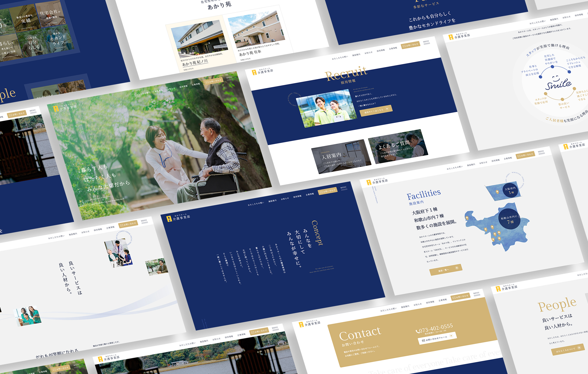This screenshot has height=374, width=588.
Task: Click yellow logo icon on Facilities page
Action: coord(369,182)
